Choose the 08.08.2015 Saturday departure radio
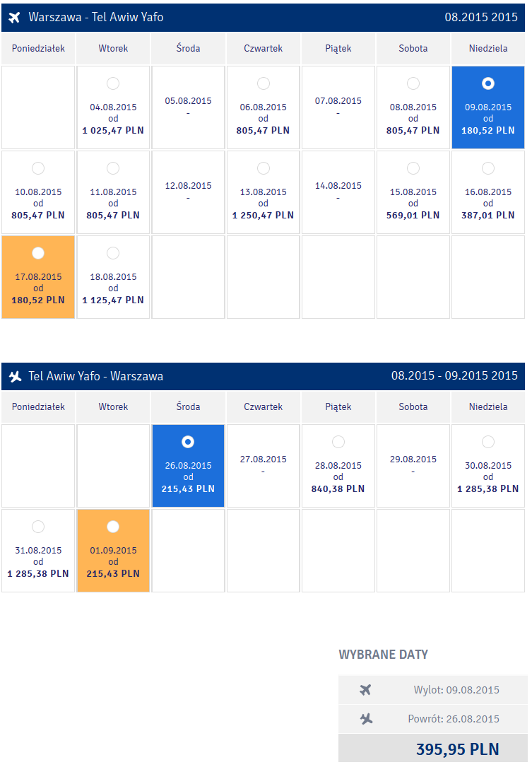The image size is (532, 767). tap(413, 83)
